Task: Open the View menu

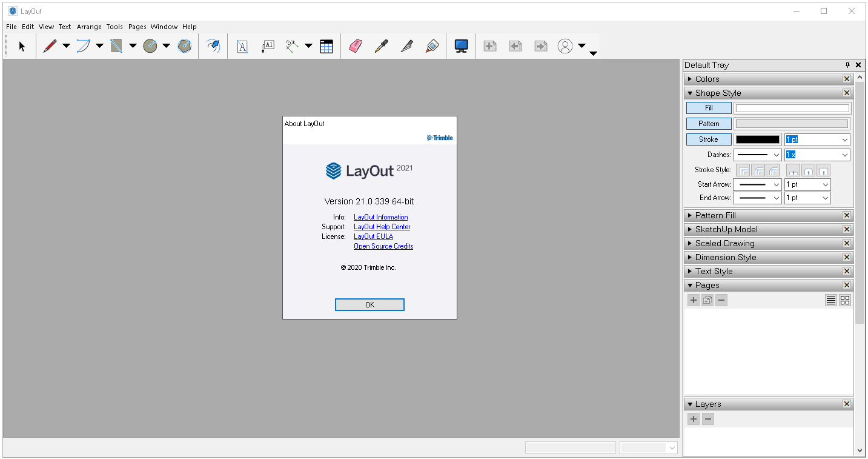Action: 47,27
